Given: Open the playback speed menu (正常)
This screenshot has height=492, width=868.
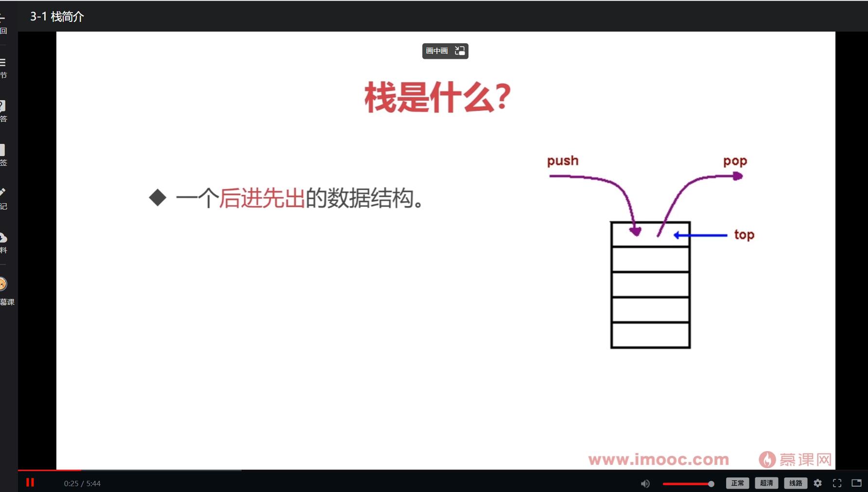Looking at the screenshot, I should pos(738,483).
